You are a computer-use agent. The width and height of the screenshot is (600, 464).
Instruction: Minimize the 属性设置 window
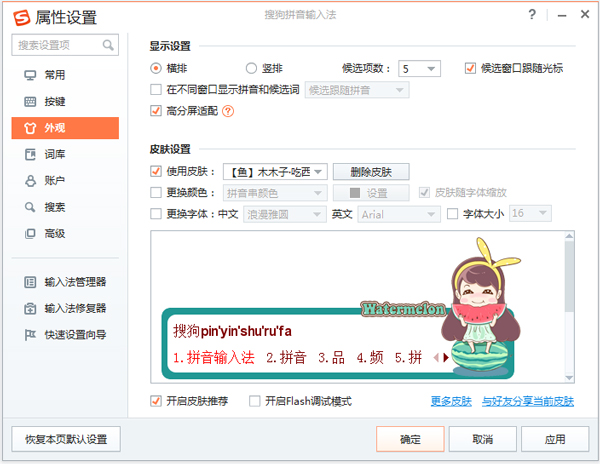(562, 15)
